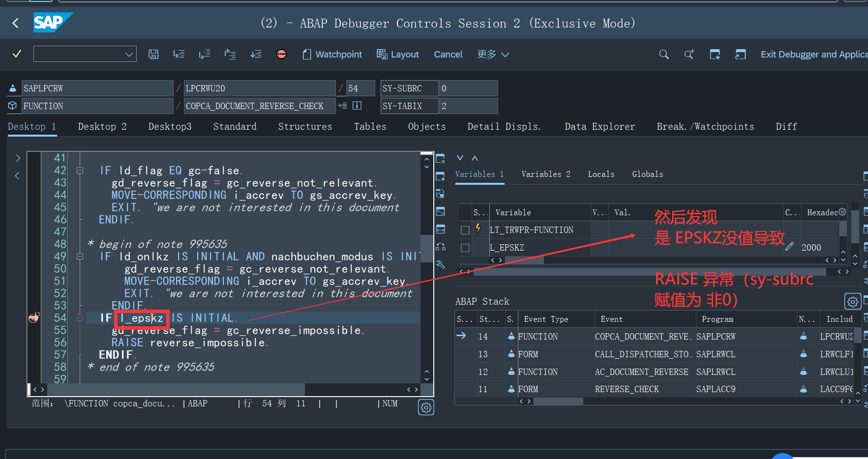This screenshot has width=868, height=459.
Task: Click the LPCRWU20 include field
Action: pyautogui.click(x=260, y=88)
